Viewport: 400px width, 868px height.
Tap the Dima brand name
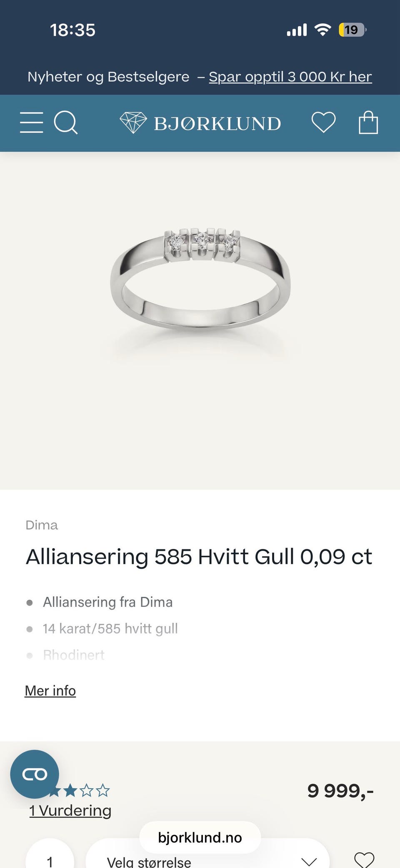tap(42, 525)
